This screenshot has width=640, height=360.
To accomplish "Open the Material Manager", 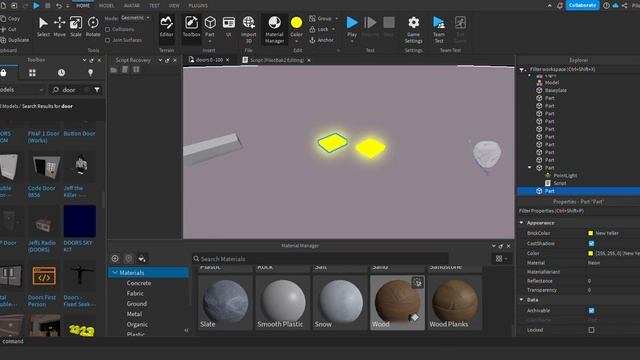I will point(274,29).
